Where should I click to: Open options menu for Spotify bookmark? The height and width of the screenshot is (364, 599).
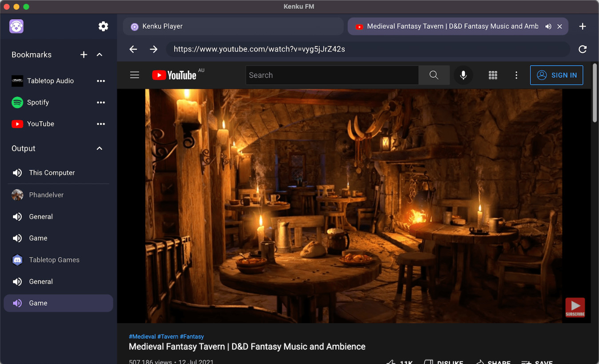pos(101,103)
